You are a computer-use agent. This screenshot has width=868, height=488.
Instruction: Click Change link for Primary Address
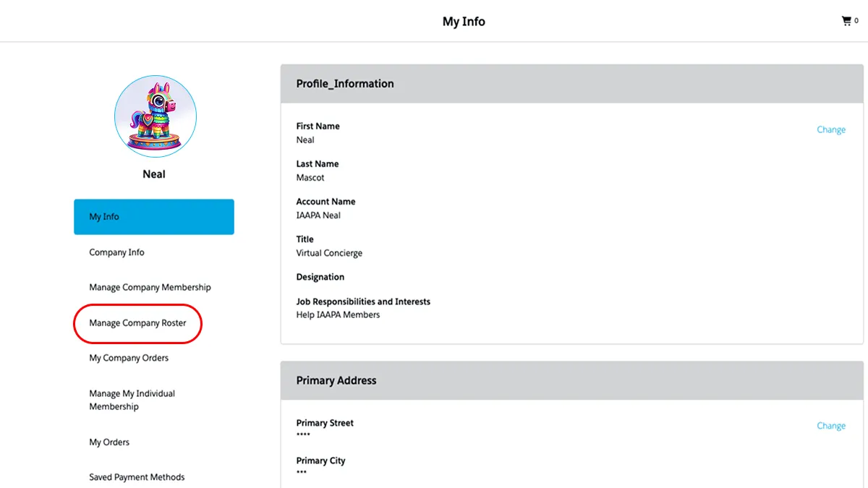coord(831,426)
